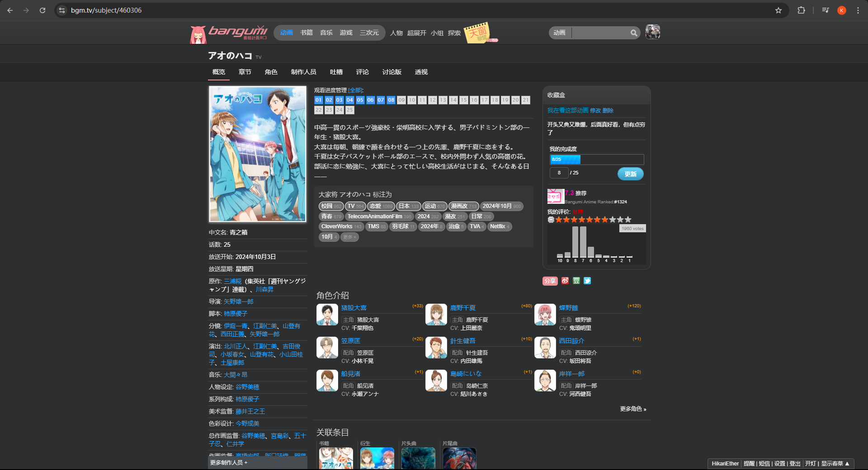
Task: Open original author 三浦糀 link
Action: (233, 281)
